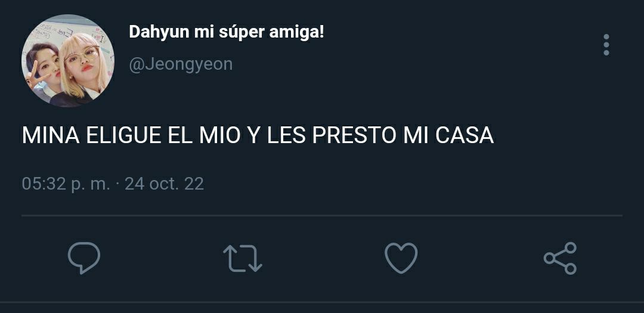644x313 pixels.
Task: Click the word amiga! in display name
Action: (296, 32)
